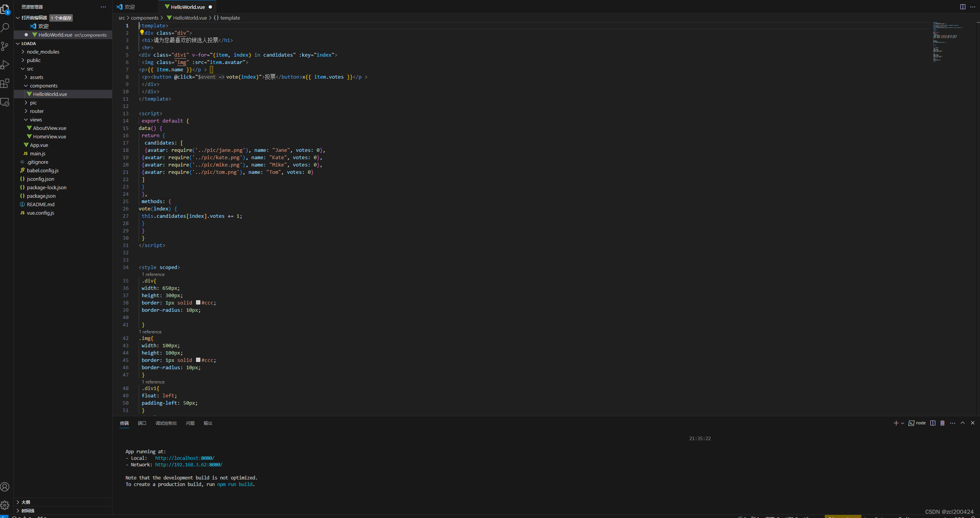Open the Search view in activity bar
This screenshot has width=980, height=518.
[x=5, y=27]
